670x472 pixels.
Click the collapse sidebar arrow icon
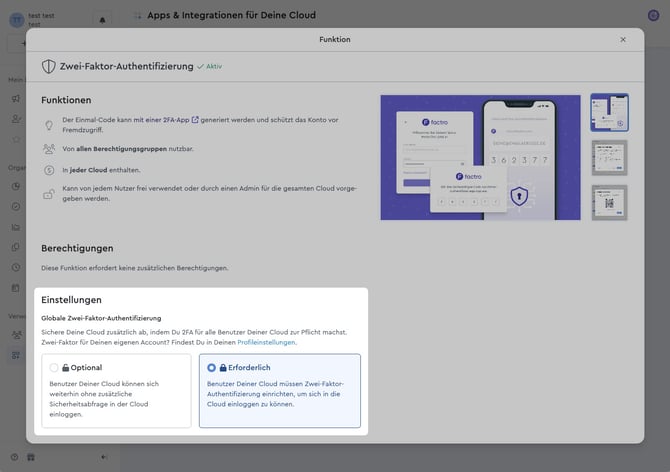104,457
